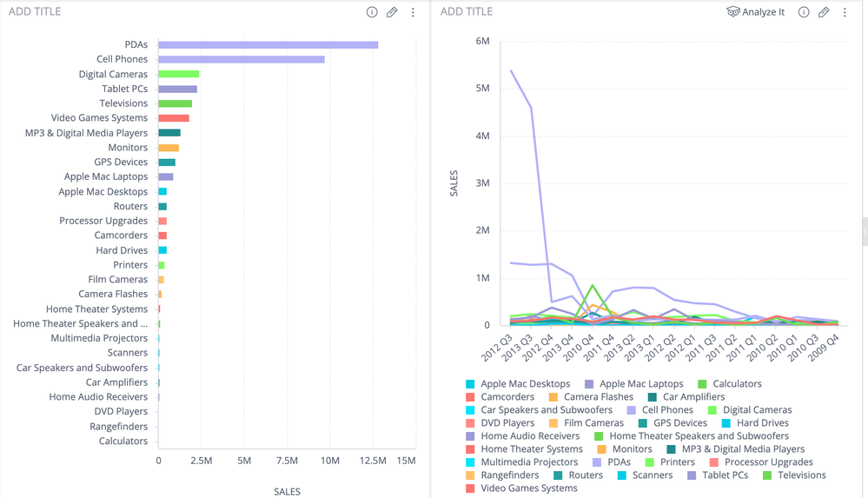Select the Cell Phones bar in bar chart

tap(241, 60)
